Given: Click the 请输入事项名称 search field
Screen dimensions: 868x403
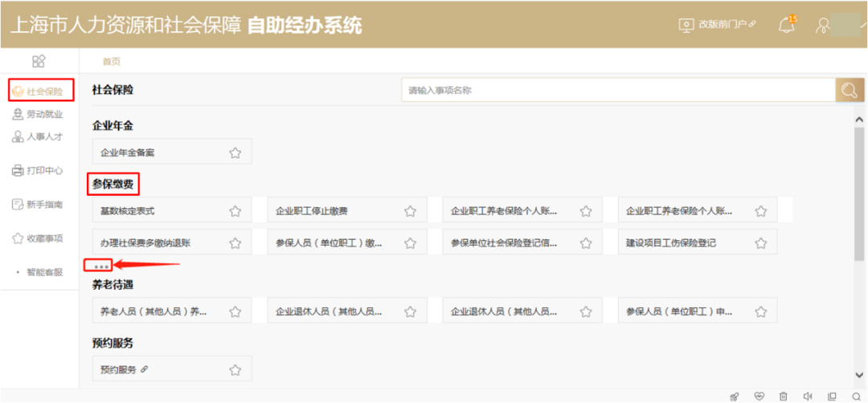Looking at the screenshot, I should [618, 90].
